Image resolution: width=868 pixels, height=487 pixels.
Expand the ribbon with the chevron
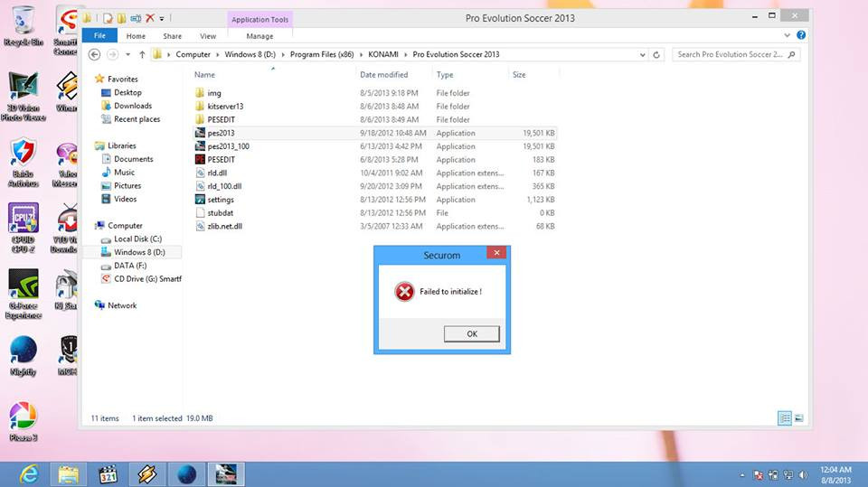(787, 35)
